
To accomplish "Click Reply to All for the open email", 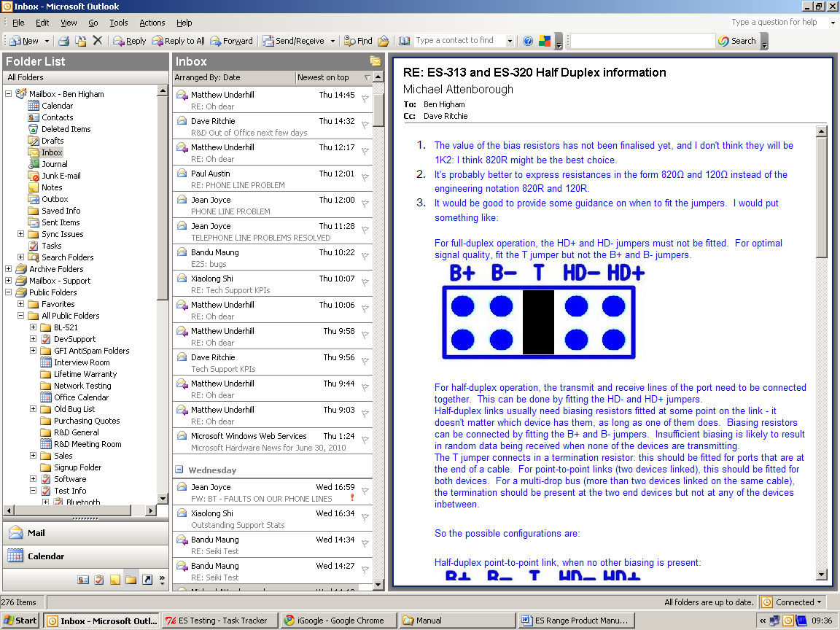I will tap(178, 40).
